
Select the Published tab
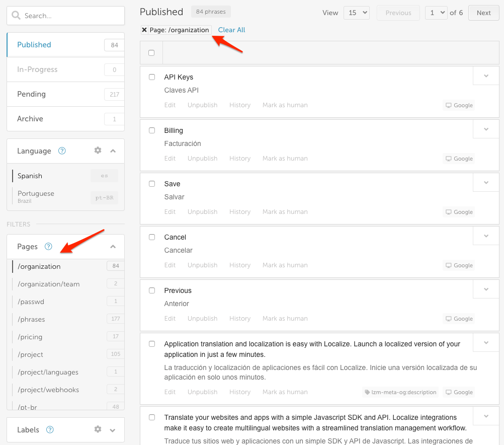click(66, 45)
